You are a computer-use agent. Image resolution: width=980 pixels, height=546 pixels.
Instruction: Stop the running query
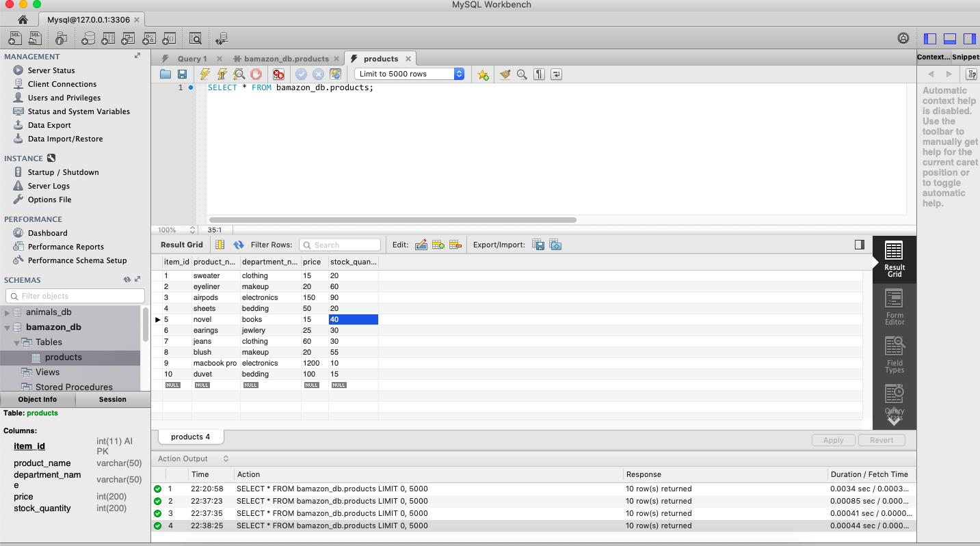point(256,74)
